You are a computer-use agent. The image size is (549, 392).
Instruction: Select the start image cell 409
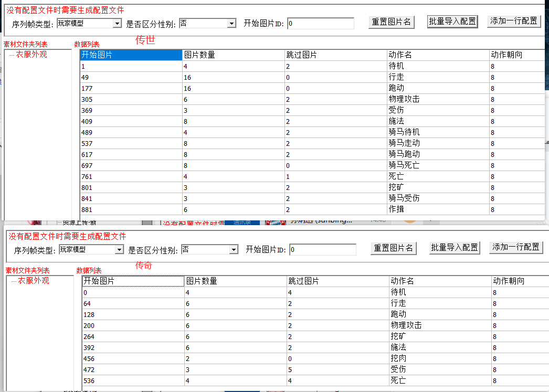point(131,121)
